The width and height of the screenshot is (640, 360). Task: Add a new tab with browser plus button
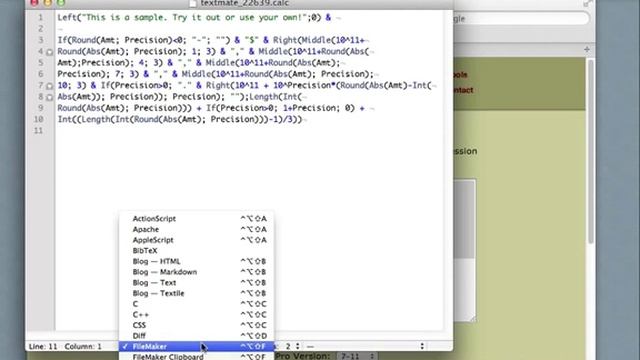587,49
